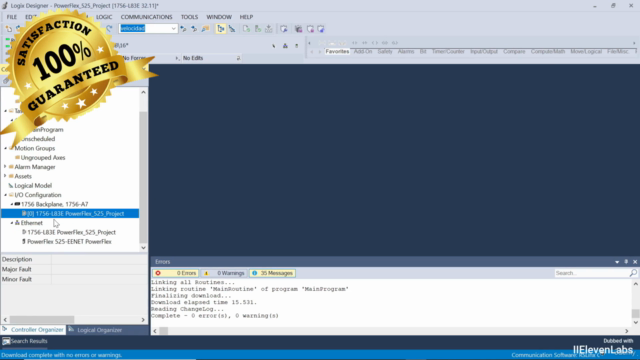
Task: Click the velocidad search input field
Action: pos(144,29)
